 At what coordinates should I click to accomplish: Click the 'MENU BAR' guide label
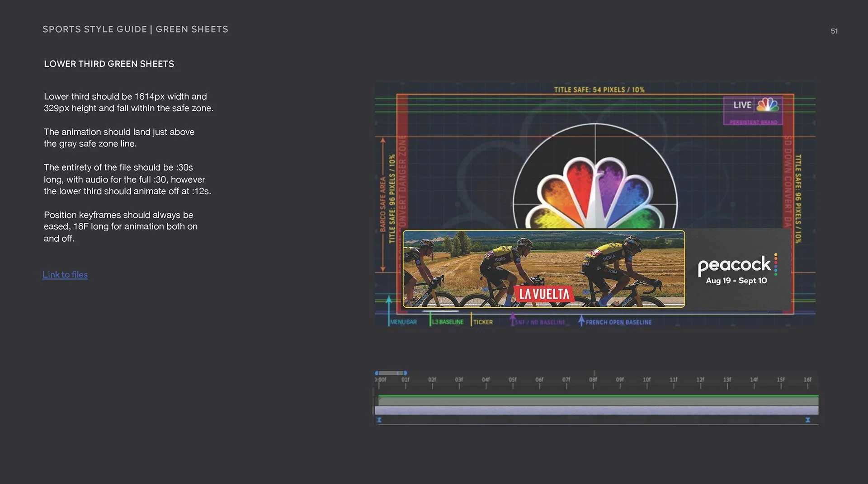coord(403,322)
